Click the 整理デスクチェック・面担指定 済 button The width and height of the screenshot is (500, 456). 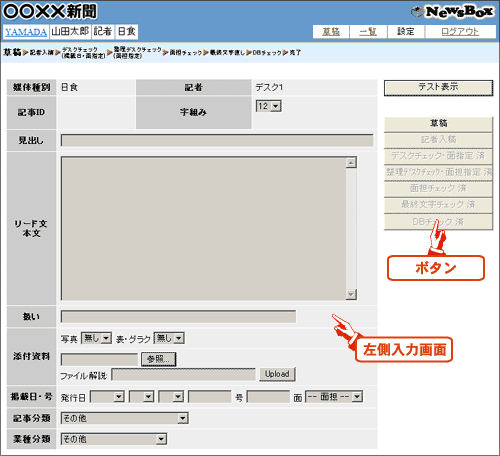438,172
